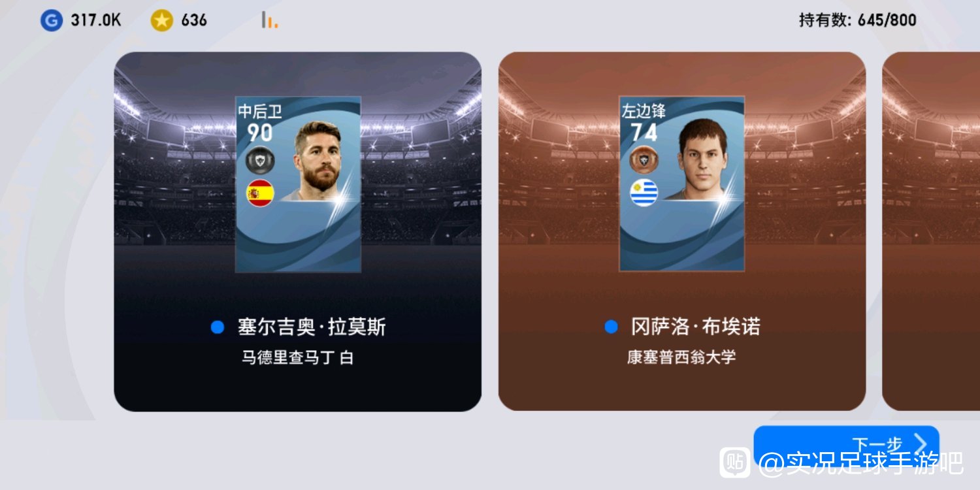Tap the Tieba logo watermark icon
980x490 pixels.
(x=735, y=462)
